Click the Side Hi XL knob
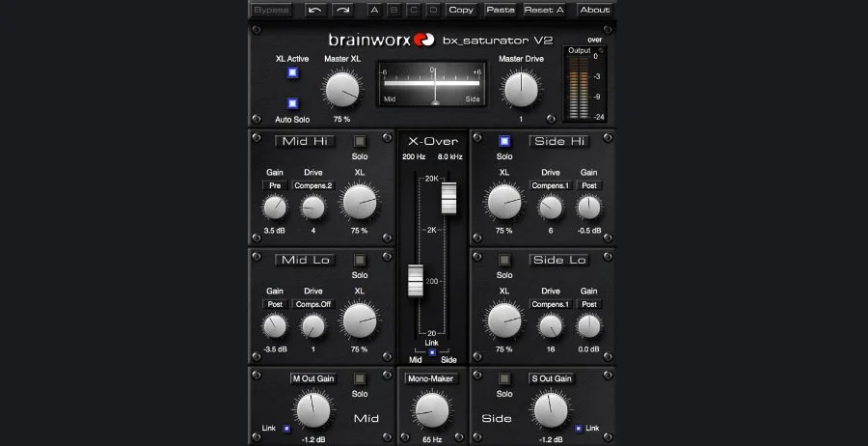The image size is (868, 446). click(x=503, y=202)
